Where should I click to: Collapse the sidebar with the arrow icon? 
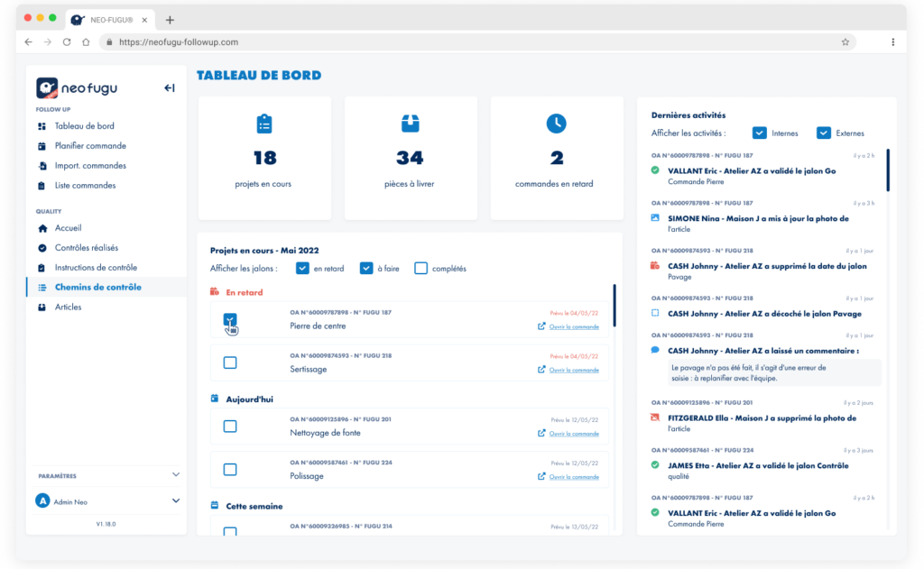coord(170,87)
